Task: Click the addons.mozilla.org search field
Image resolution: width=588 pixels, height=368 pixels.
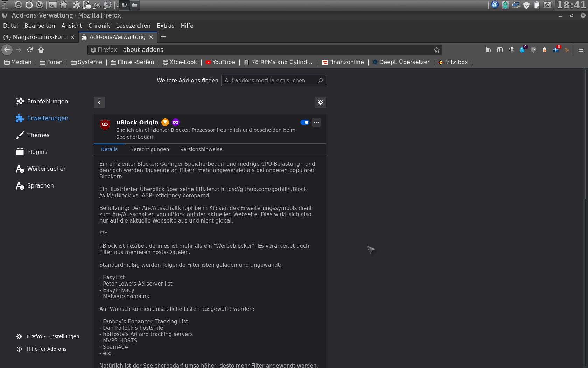Action: (x=269, y=81)
